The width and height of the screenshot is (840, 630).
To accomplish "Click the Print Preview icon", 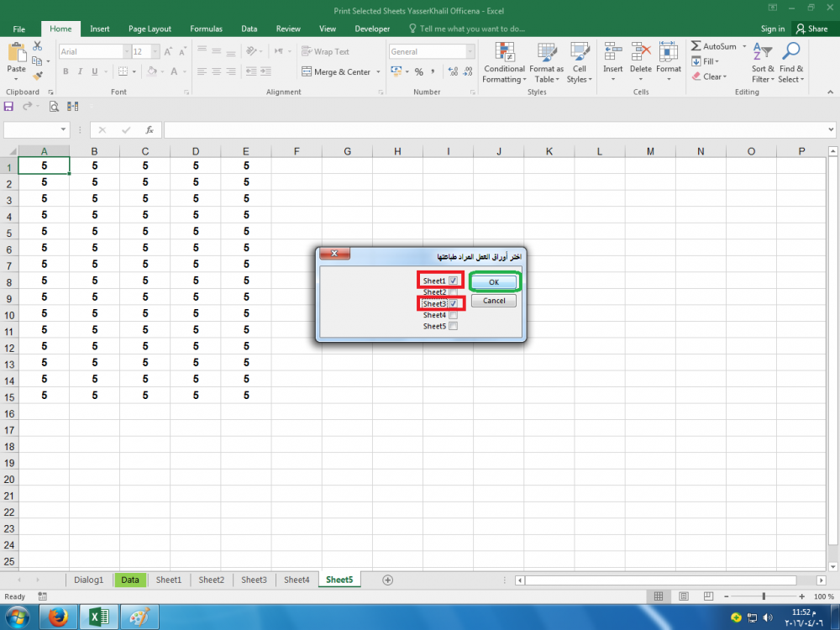I will 54,107.
